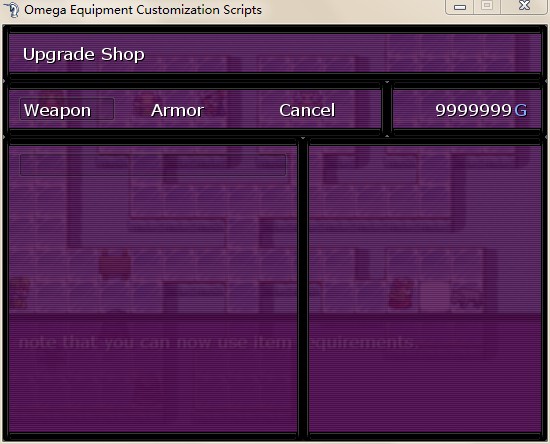Select the empty highlighted item list row
The image size is (550, 444).
153,164
